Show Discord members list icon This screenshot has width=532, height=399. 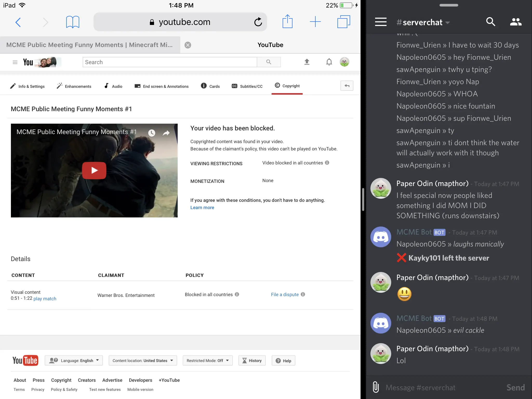tap(516, 22)
